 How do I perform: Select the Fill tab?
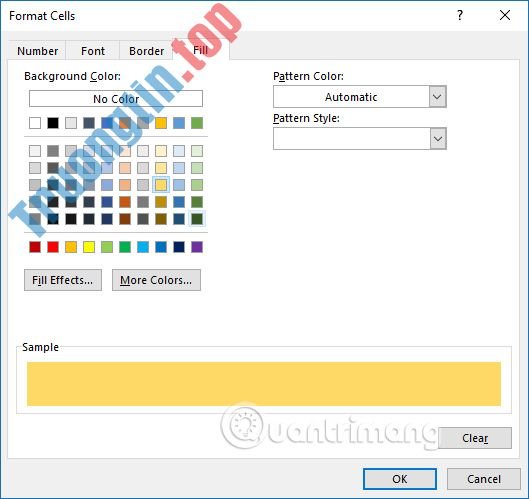pyautogui.click(x=200, y=50)
